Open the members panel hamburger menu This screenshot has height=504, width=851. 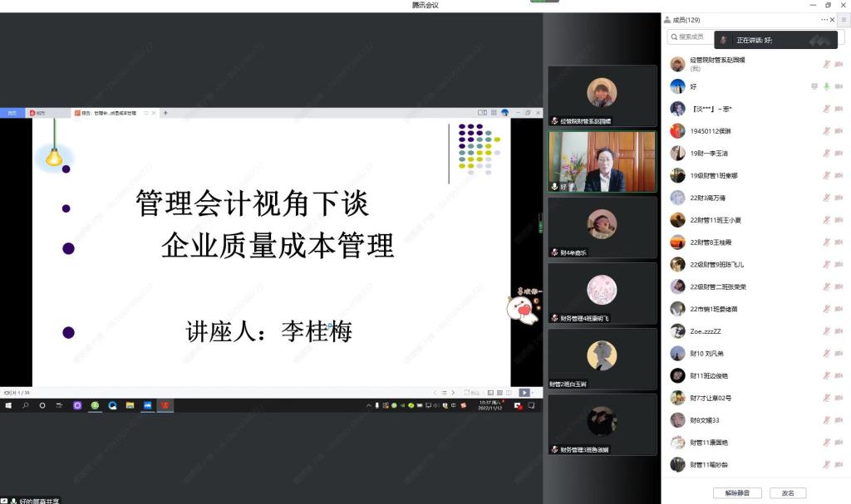[844, 20]
